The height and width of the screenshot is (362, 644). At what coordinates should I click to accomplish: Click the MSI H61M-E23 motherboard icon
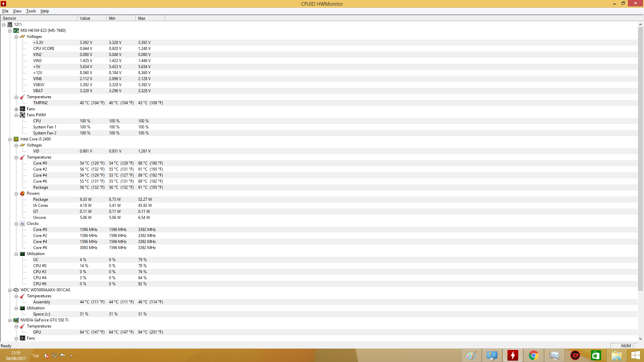pyautogui.click(x=16, y=31)
